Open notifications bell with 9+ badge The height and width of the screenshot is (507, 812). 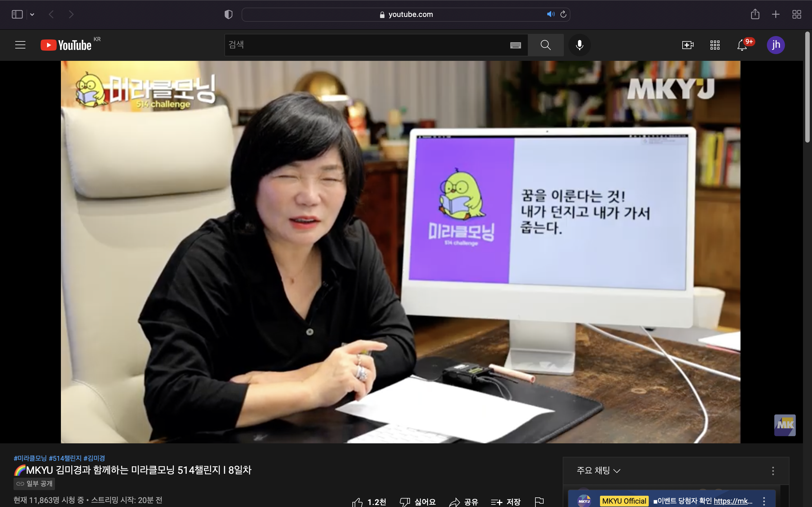[x=742, y=45]
